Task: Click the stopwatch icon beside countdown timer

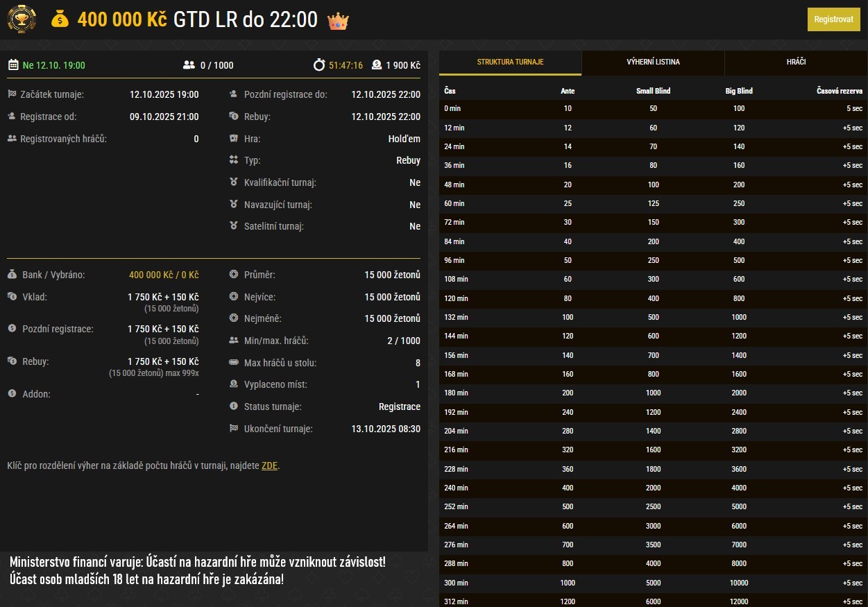Action: (319, 65)
